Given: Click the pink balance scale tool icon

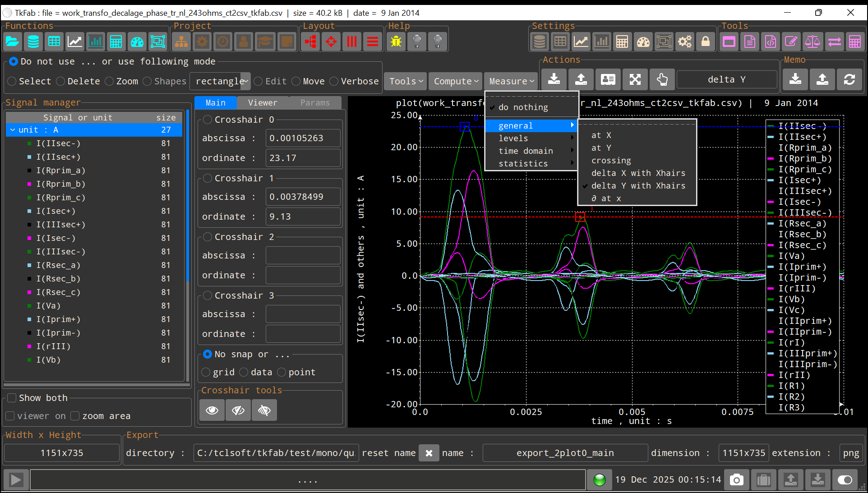Looking at the screenshot, I should pos(813,42).
